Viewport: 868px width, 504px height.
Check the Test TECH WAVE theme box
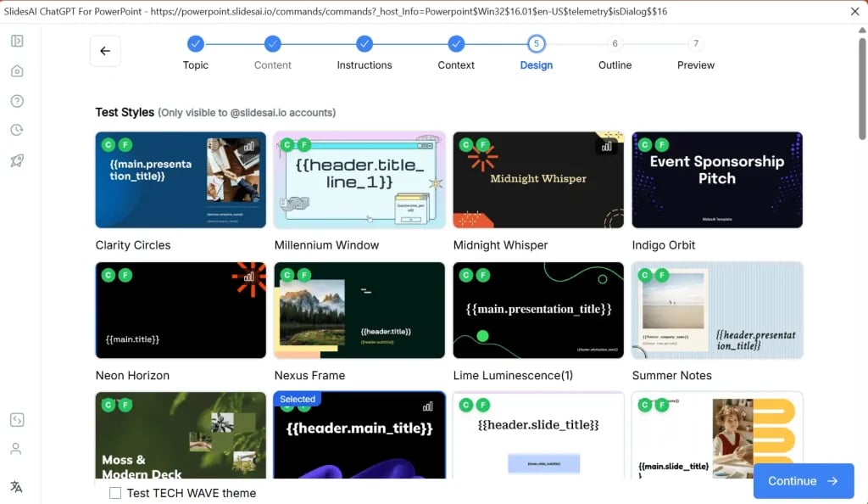click(115, 493)
